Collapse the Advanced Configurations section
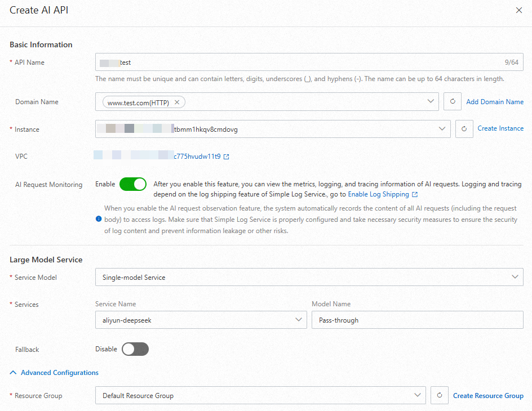 (54, 372)
